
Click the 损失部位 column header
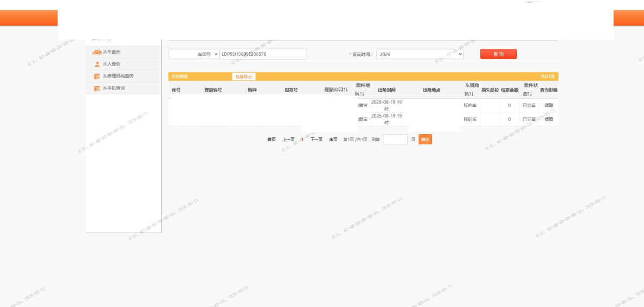[x=490, y=90]
